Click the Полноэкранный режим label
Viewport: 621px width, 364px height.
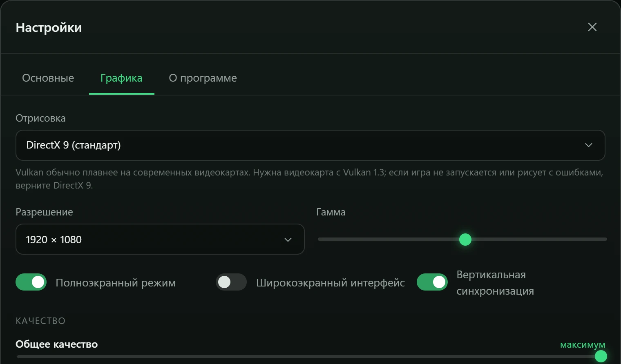(x=116, y=283)
